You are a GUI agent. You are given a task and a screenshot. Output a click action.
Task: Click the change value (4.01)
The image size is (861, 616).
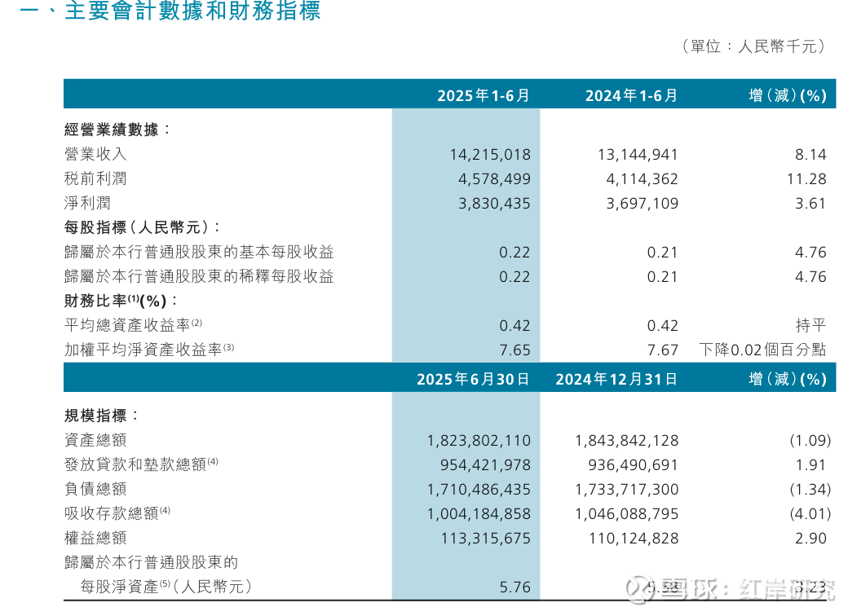click(x=810, y=514)
